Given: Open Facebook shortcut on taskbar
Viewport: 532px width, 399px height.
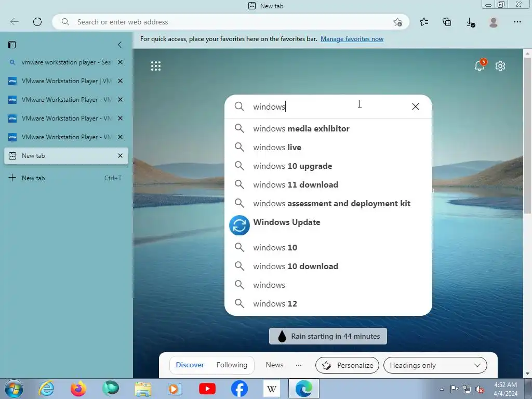Looking at the screenshot, I should pyautogui.click(x=239, y=389).
